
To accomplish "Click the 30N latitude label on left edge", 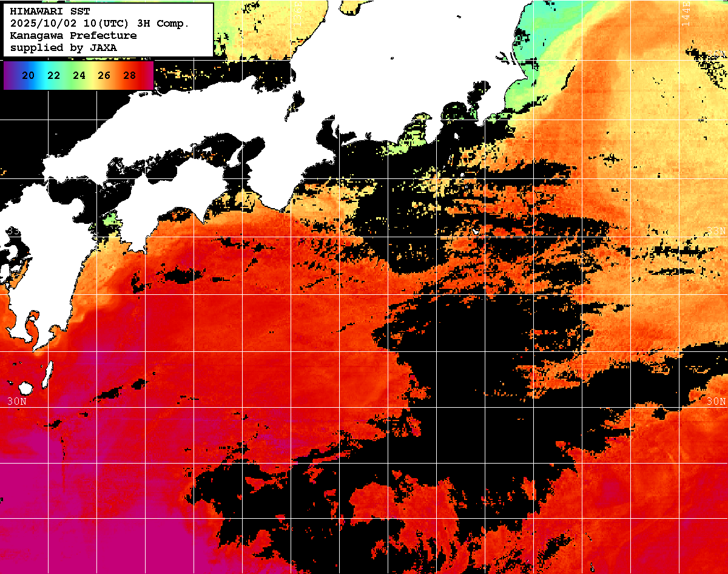I will pyautogui.click(x=17, y=401).
